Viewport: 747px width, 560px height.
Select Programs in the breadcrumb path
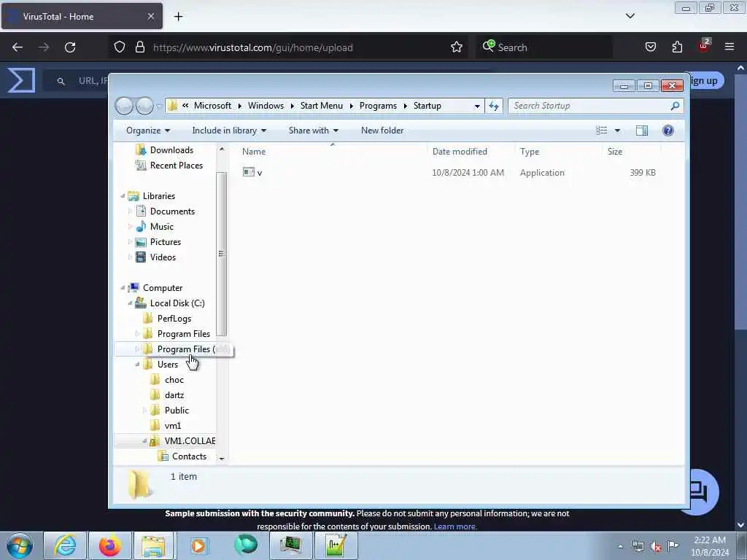coord(378,106)
